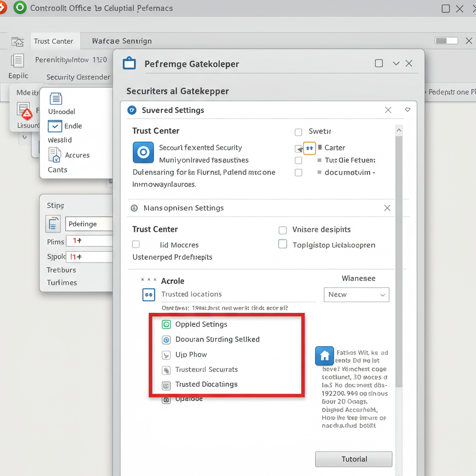Click the Upelode icon below the list
The height and width of the screenshot is (476, 476).
click(166, 400)
